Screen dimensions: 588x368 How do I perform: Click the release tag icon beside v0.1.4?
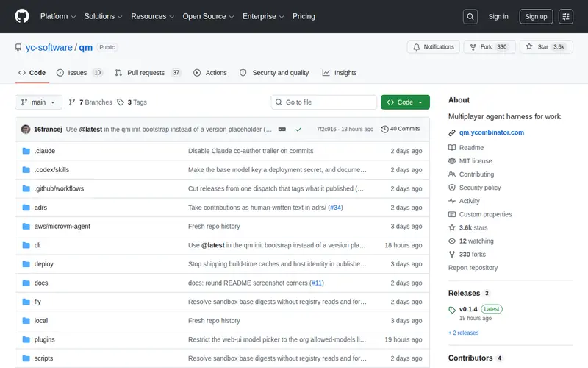pos(452,310)
